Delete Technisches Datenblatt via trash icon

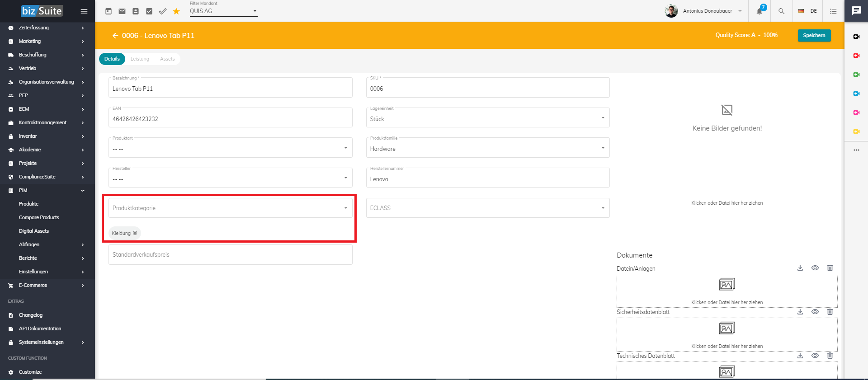pyautogui.click(x=830, y=356)
